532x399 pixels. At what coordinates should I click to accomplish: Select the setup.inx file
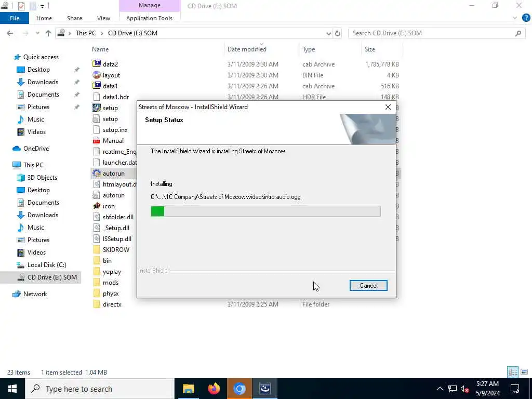click(115, 129)
